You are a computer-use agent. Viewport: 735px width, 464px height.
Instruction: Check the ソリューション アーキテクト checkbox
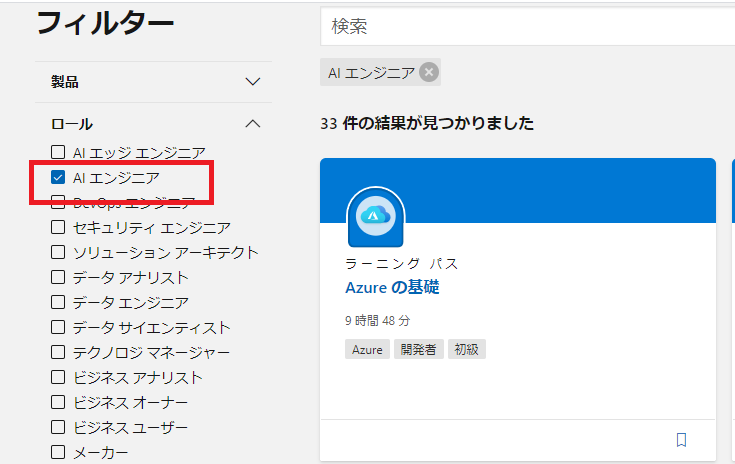click(58, 252)
